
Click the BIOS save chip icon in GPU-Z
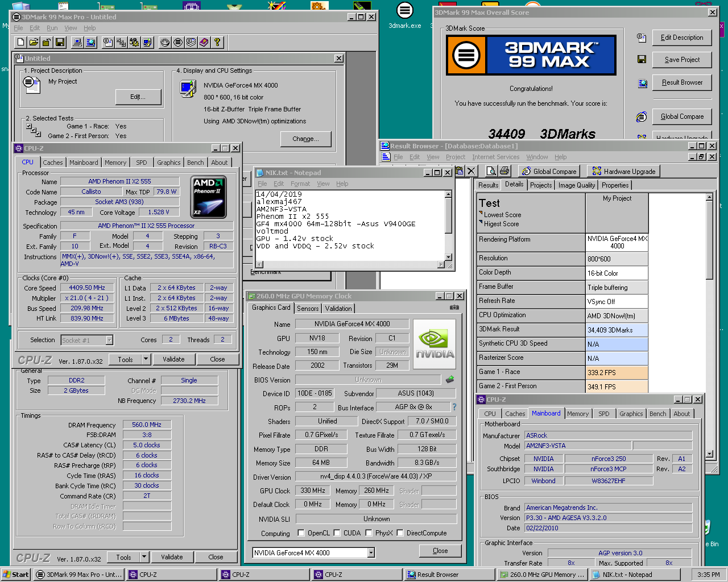click(x=450, y=379)
